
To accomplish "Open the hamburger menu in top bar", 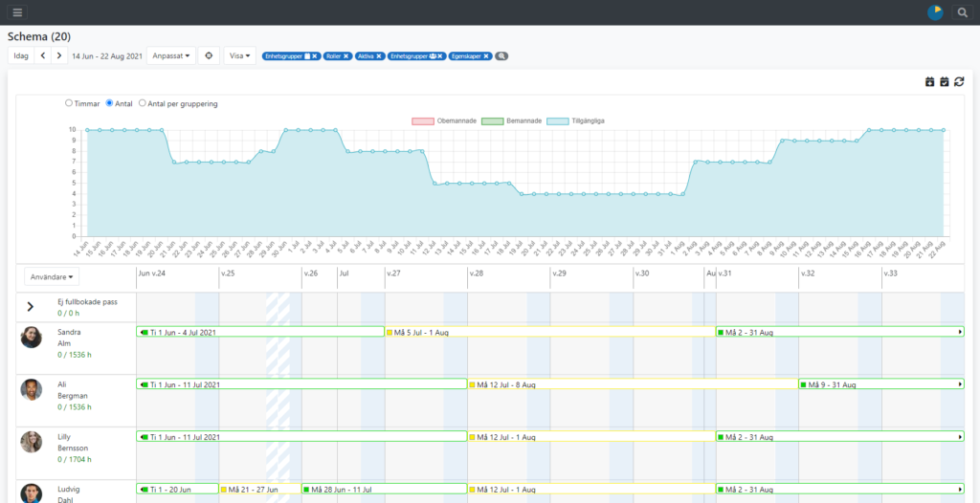I will tap(17, 12).
